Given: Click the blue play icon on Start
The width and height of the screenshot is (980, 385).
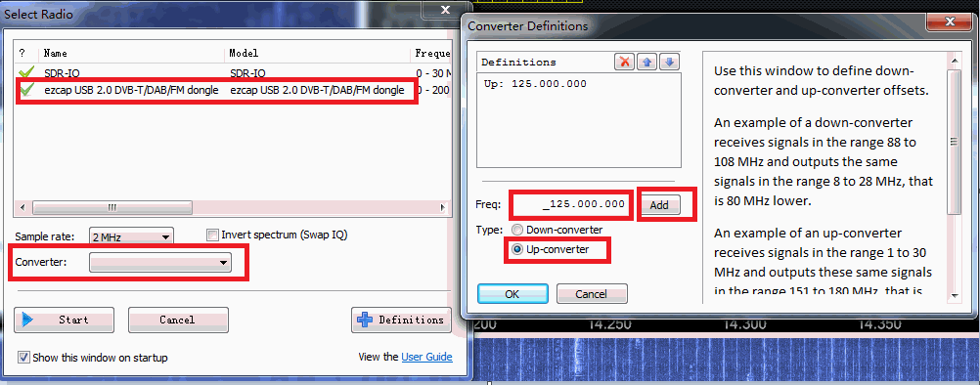Looking at the screenshot, I should 26,320.
